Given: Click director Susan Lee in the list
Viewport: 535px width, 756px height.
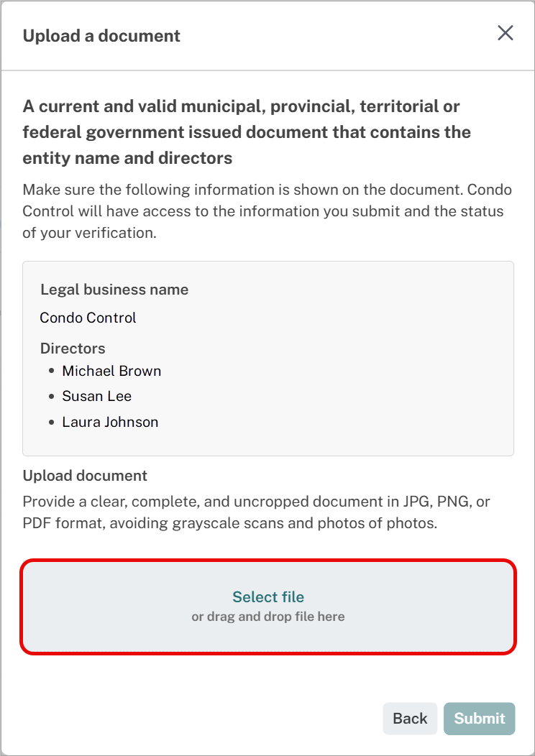Looking at the screenshot, I should point(96,396).
